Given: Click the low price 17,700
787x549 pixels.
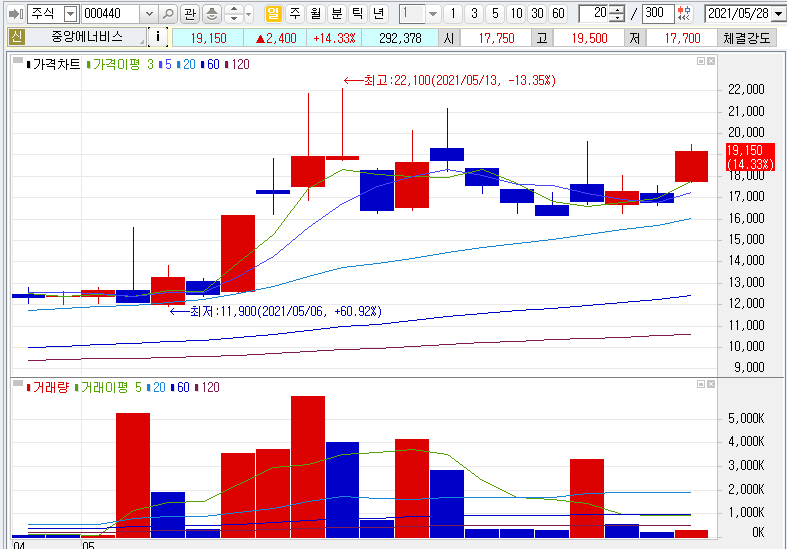Looking at the screenshot, I should 682,38.
